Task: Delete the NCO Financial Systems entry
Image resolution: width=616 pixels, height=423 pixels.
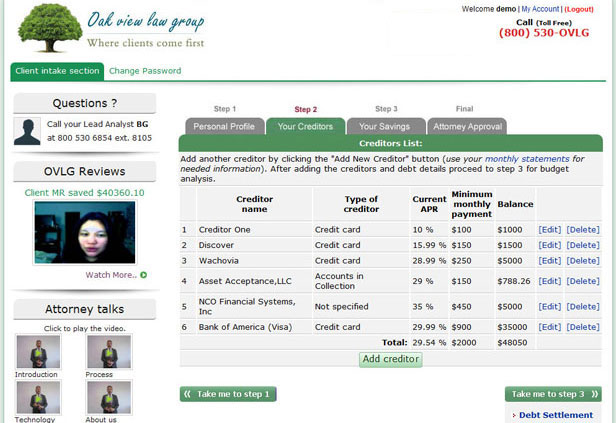Action: (583, 306)
